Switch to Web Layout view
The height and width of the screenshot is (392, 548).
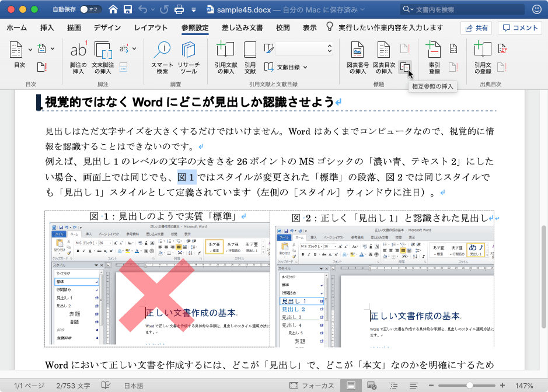tap(372, 386)
